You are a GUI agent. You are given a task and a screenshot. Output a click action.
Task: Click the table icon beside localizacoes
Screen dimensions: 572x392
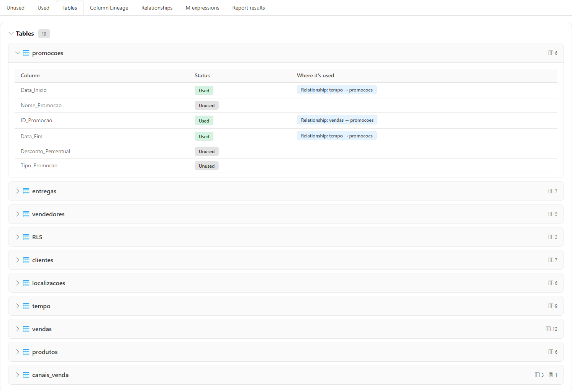26,283
